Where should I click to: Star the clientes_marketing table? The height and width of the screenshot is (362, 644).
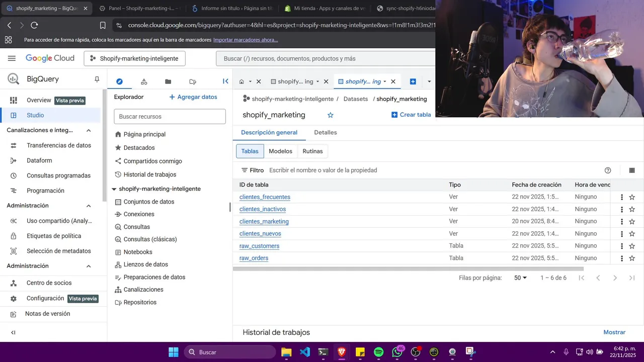click(x=632, y=221)
